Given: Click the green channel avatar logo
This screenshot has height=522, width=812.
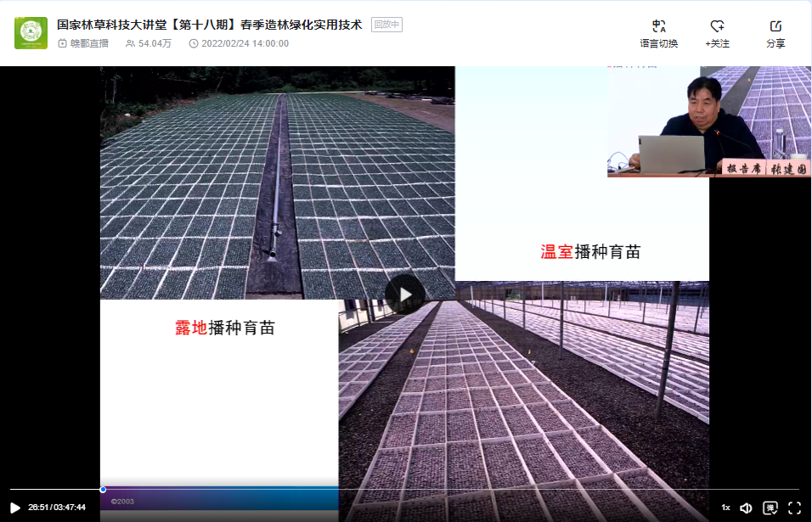Looking at the screenshot, I should pyautogui.click(x=31, y=33).
